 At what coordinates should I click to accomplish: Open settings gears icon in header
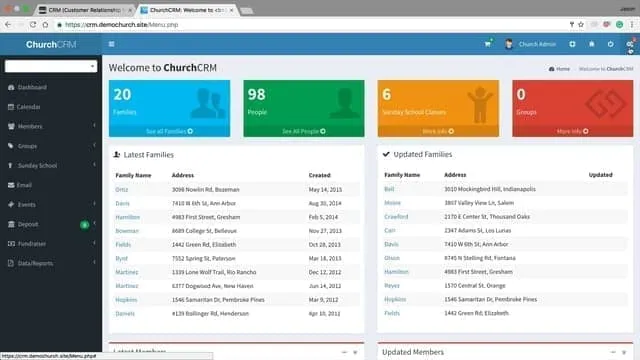(x=630, y=44)
